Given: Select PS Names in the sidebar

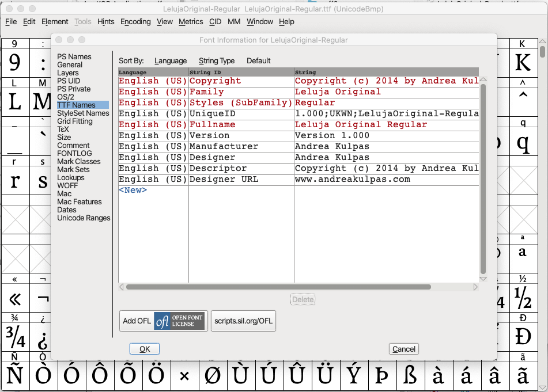Looking at the screenshot, I should pyautogui.click(x=74, y=56).
